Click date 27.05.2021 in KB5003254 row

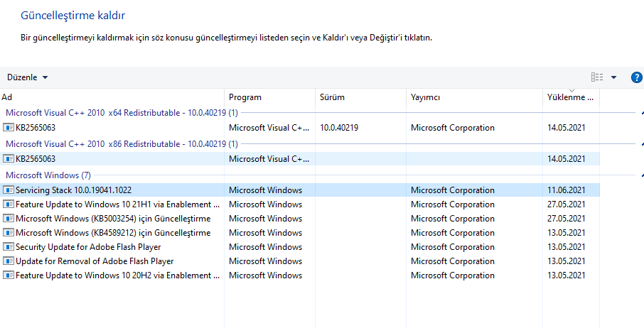[567, 219]
